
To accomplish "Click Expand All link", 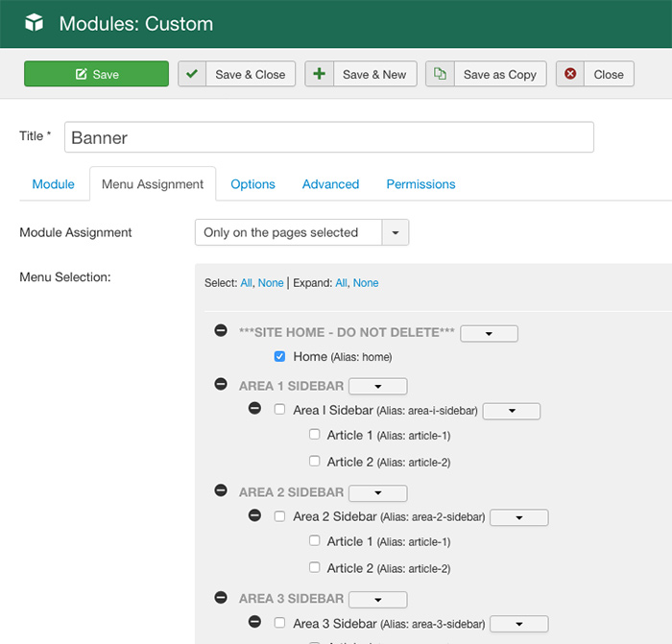I will pyautogui.click(x=341, y=283).
